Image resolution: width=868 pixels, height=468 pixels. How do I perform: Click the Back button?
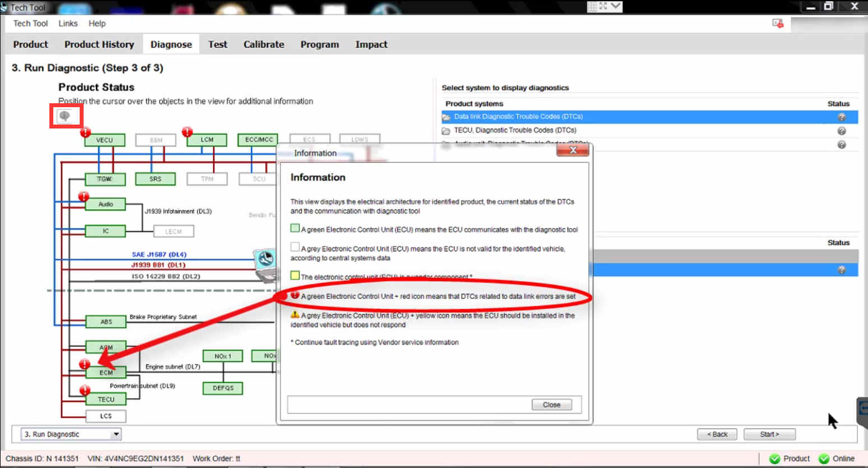coord(717,434)
